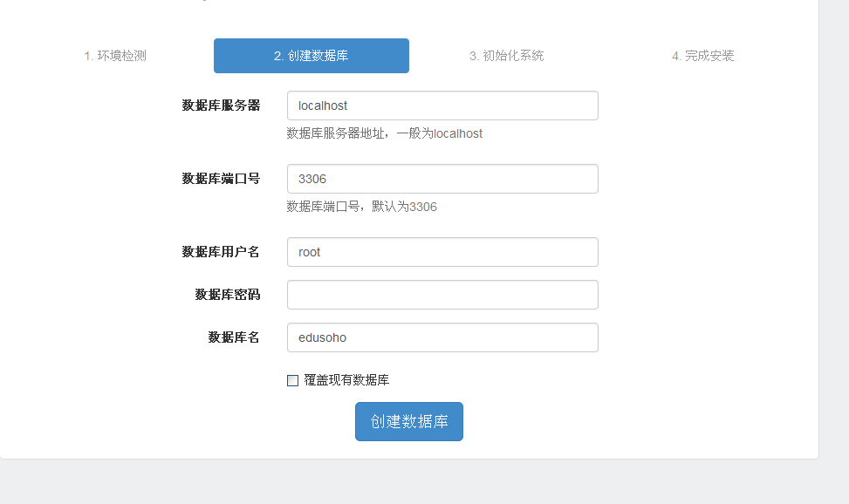Screen dimensions: 849x504
Task: Click the 数据库名 field label
Action: click(x=234, y=337)
